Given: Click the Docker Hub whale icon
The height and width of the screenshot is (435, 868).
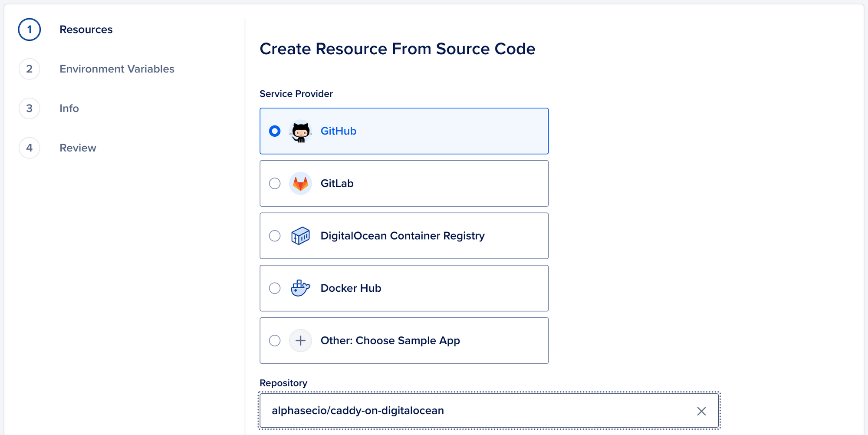Looking at the screenshot, I should click(x=301, y=288).
